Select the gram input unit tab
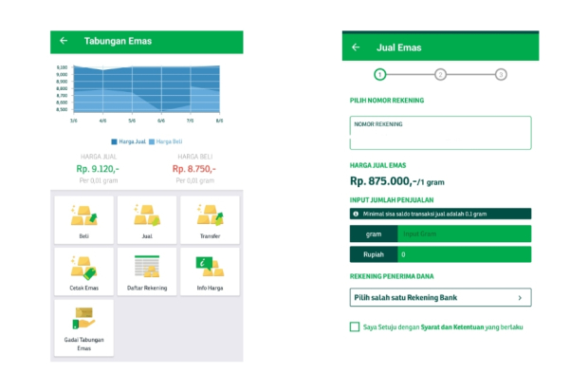 [x=373, y=233]
